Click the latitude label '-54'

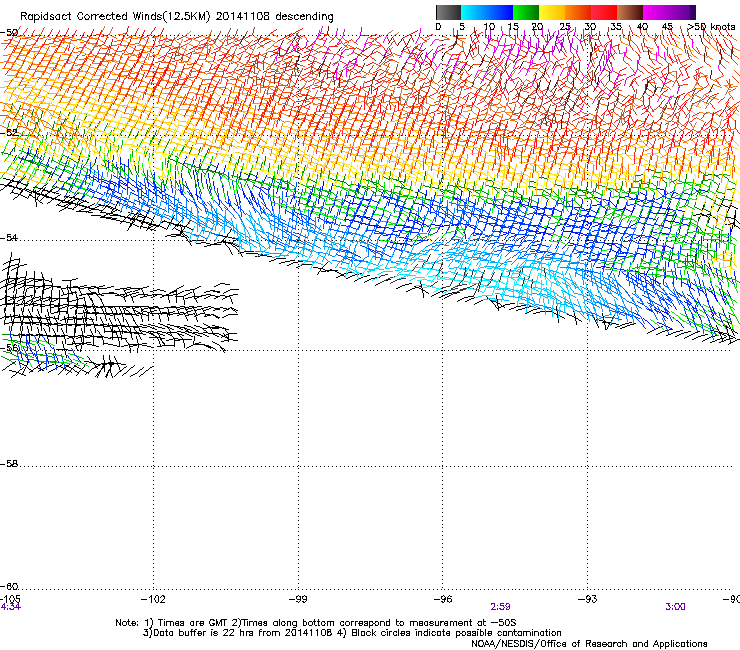pyautogui.click(x=9, y=238)
